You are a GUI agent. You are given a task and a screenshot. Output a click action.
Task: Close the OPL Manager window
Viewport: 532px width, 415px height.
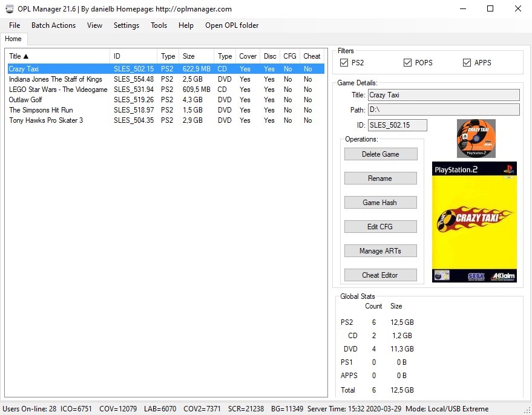click(517, 9)
